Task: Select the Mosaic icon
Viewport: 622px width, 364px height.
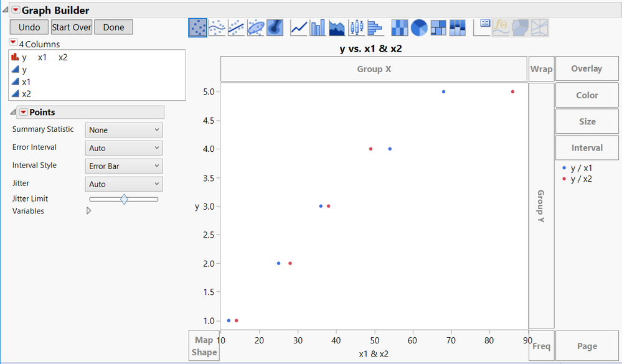Action: (x=458, y=28)
